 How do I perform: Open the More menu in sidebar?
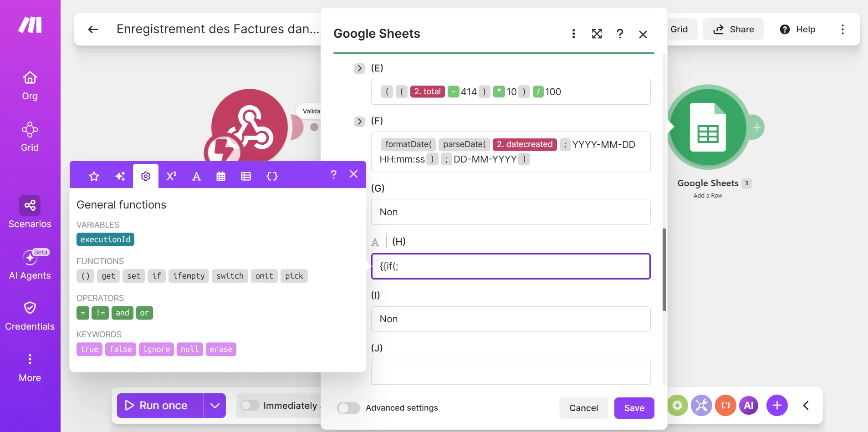click(30, 368)
